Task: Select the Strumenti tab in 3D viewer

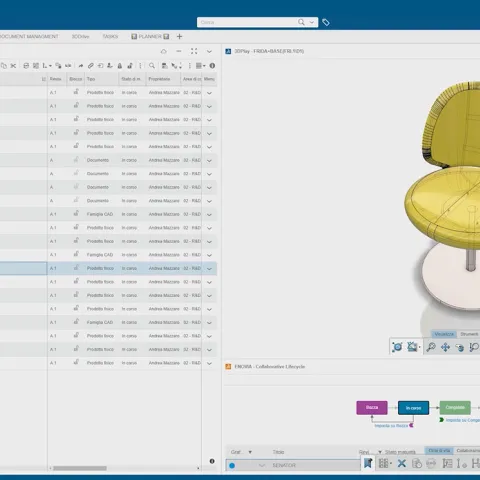Action: pos(469,334)
